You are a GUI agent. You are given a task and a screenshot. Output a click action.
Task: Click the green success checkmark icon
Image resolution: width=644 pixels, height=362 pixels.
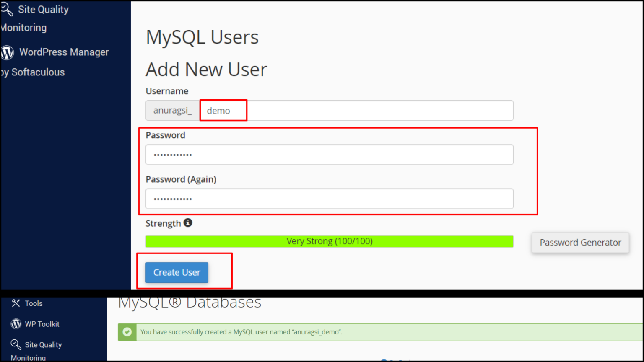[127, 332]
